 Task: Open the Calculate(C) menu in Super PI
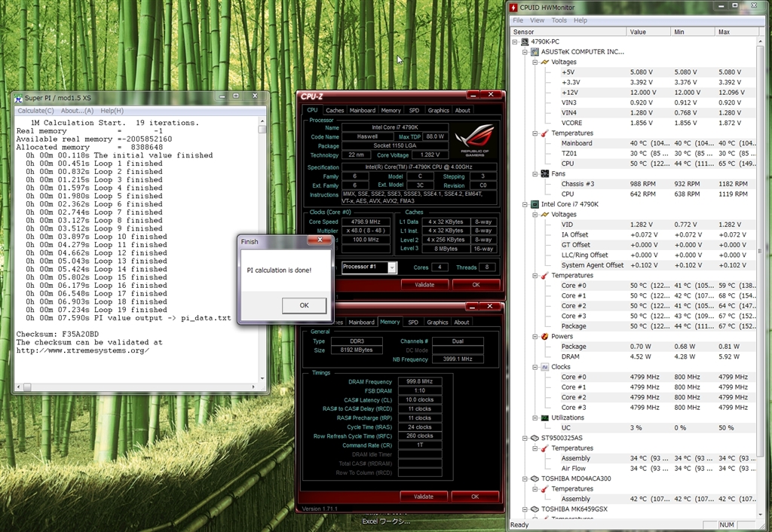tap(36, 111)
